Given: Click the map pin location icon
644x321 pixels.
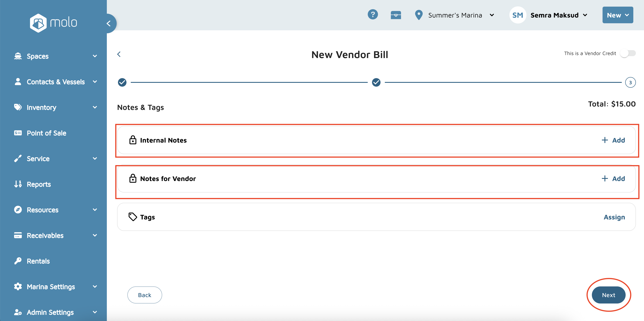Looking at the screenshot, I should tap(419, 15).
